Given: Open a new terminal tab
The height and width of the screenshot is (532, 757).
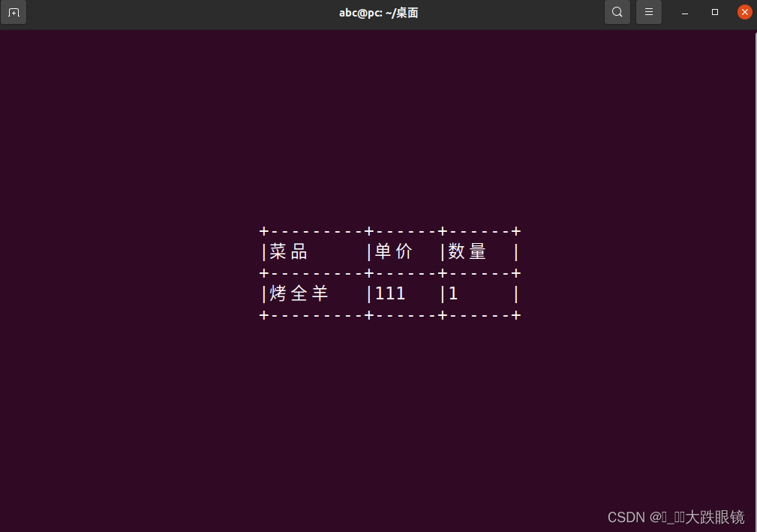Looking at the screenshot, I should click(14, 12).
